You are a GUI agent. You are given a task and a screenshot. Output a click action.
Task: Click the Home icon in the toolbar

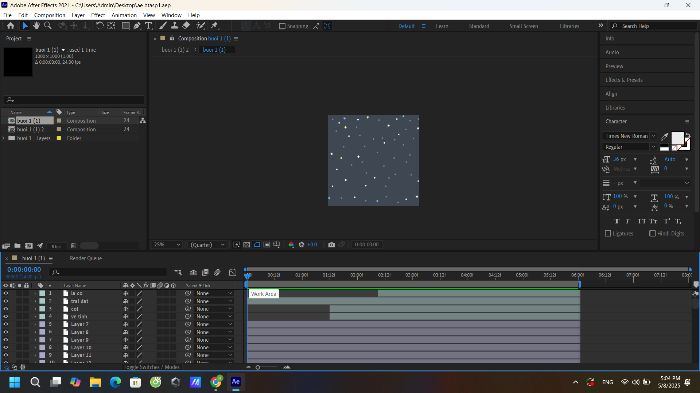click(x=10, y=26)
